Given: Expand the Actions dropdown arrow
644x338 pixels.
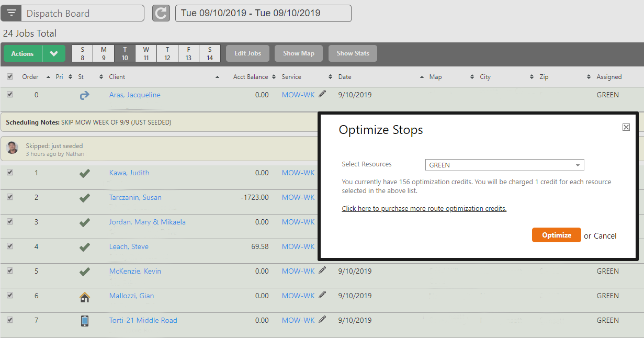Looking at the screenshot, I should (53, 53).
